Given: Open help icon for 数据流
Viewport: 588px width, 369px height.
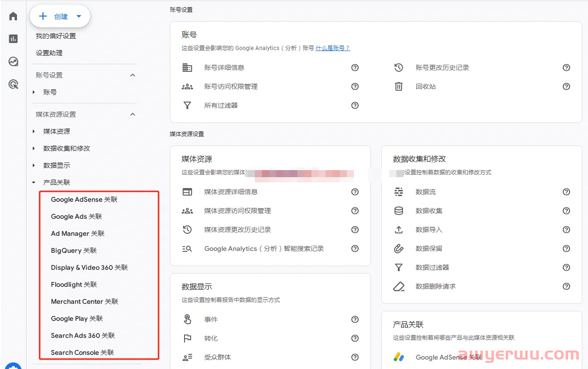Looking at the screenshot, I should point(566,192).
